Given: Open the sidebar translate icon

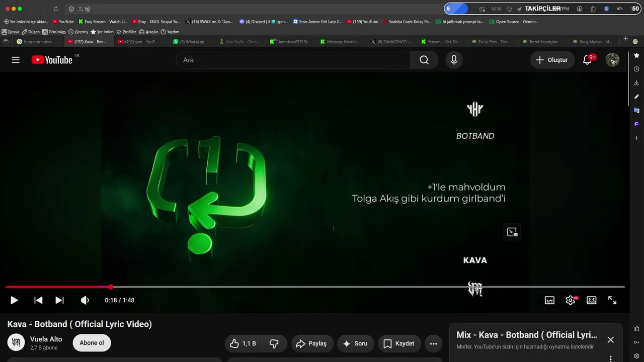Looking at the screenshot, I should [x=636, y=110].
